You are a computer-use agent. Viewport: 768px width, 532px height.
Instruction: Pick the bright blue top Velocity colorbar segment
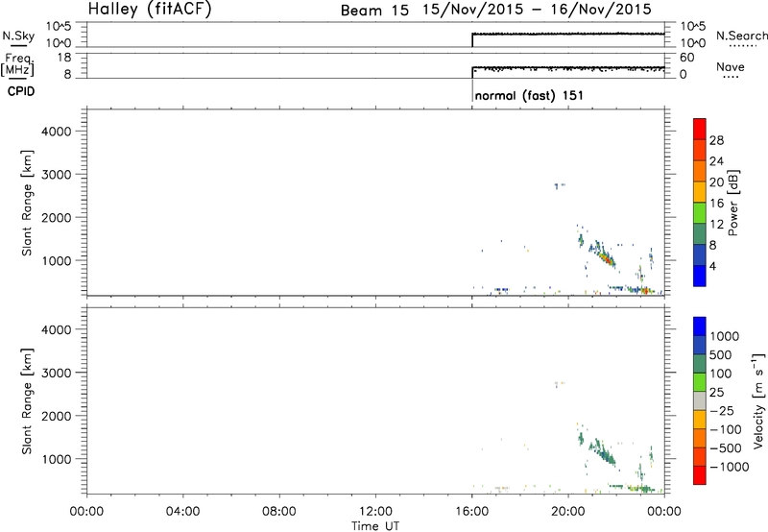(700, 326)
